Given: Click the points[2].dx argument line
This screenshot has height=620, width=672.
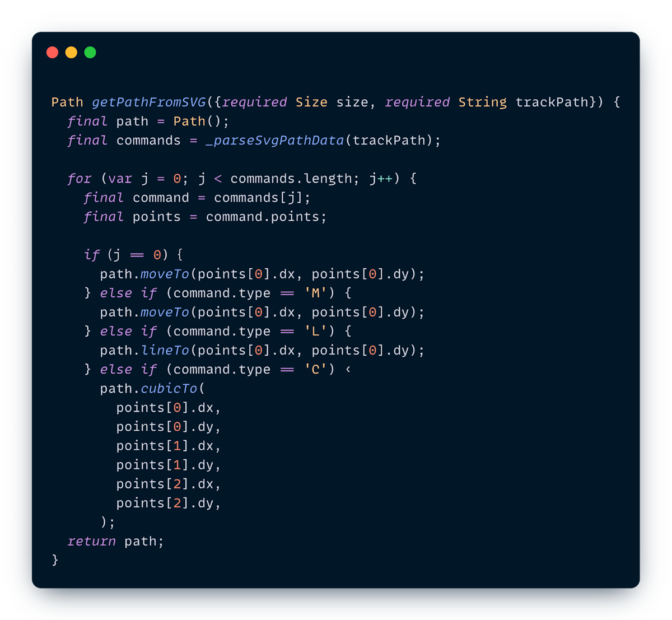Looking at the screenshot, I should coord(168,484).
